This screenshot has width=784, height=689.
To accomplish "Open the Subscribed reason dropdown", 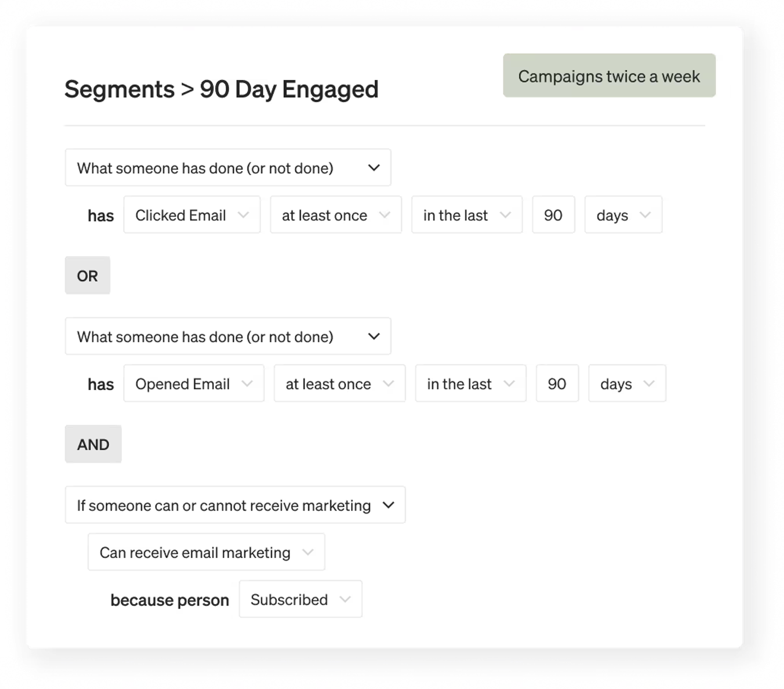I will click(x=300, y=599).
